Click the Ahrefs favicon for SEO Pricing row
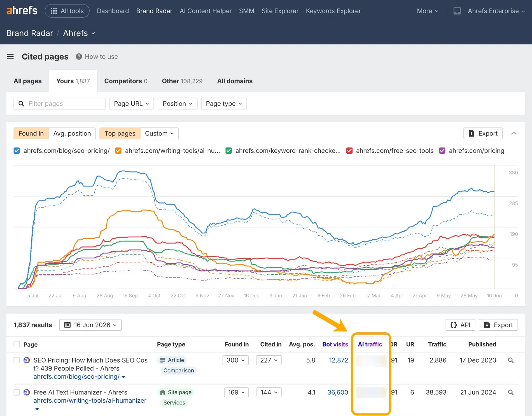 tap(27, 360)
